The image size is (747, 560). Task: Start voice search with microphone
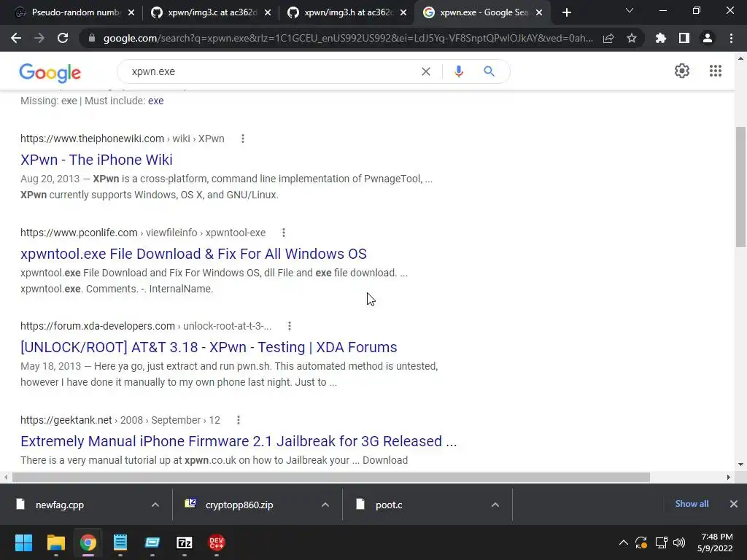[x=458, y=71]
